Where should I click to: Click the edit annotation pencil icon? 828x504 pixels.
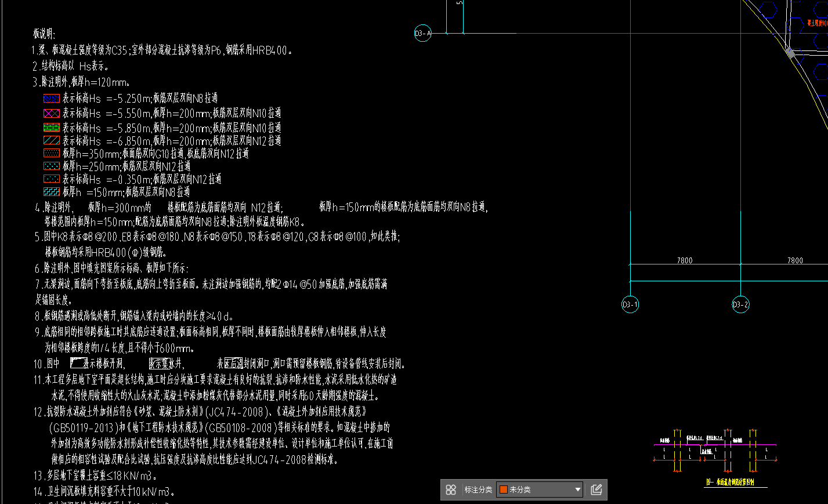(x=596, y=490)
